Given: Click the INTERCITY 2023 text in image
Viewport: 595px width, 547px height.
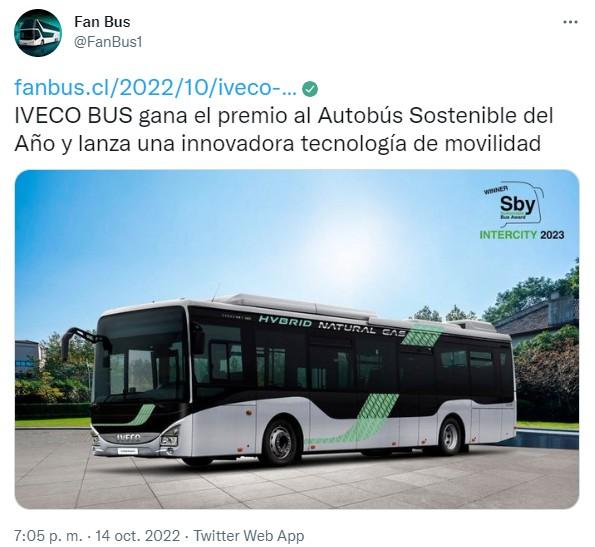Looking at the screenshot, I should (522, 235).
